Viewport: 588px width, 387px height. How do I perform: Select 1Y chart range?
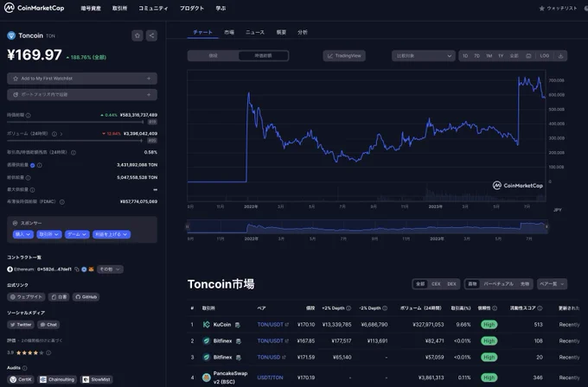[501, 56]
